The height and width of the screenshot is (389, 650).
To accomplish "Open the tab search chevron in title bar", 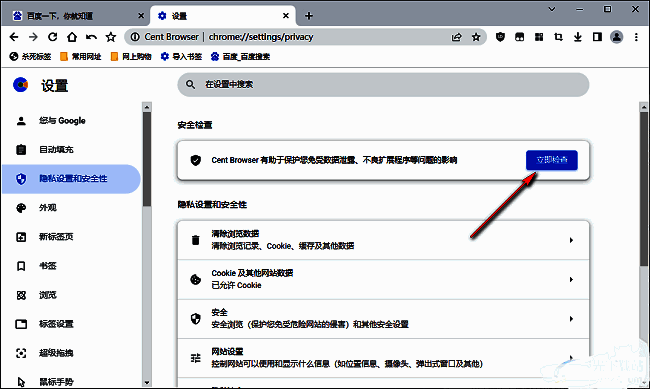I will click(552, 9).
